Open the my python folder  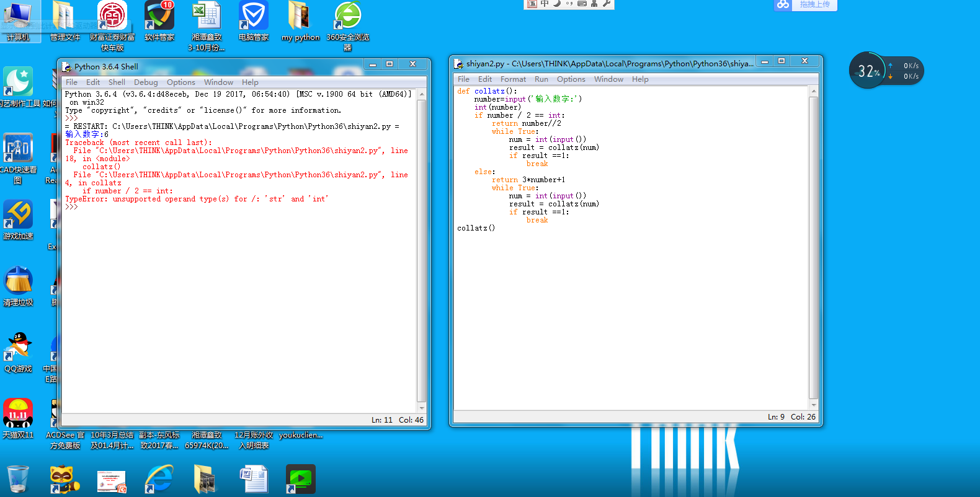coord(300,20)
